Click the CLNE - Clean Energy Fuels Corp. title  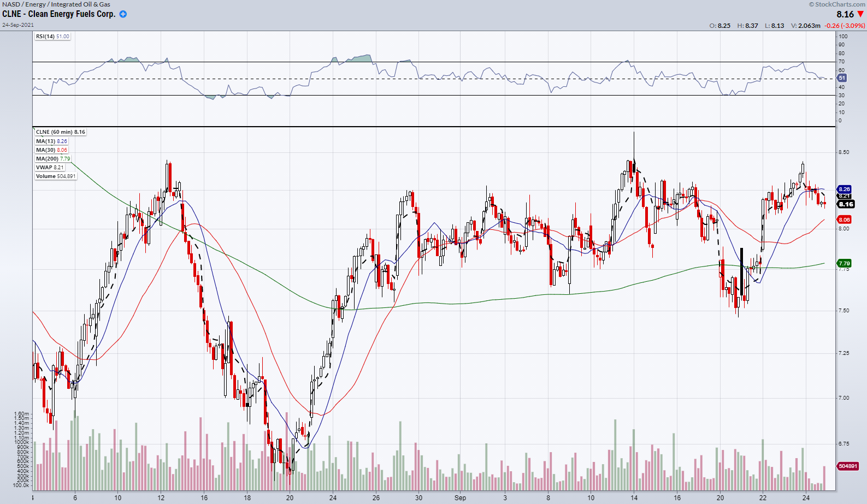tap(58, 14)
